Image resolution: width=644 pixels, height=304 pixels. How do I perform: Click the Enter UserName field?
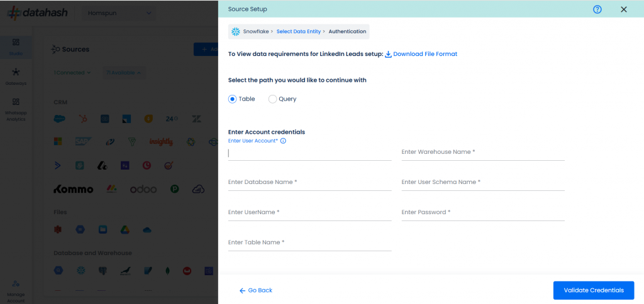[309, 213]
